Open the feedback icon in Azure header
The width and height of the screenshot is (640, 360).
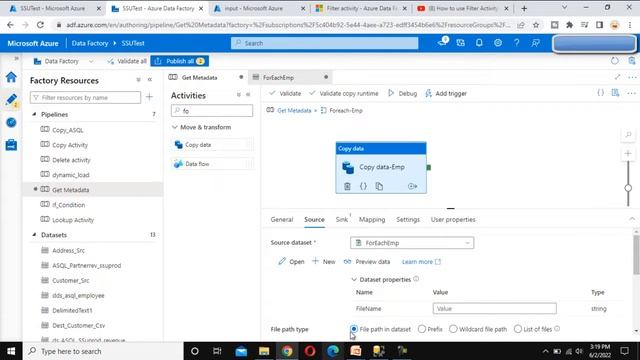(536, 43)
